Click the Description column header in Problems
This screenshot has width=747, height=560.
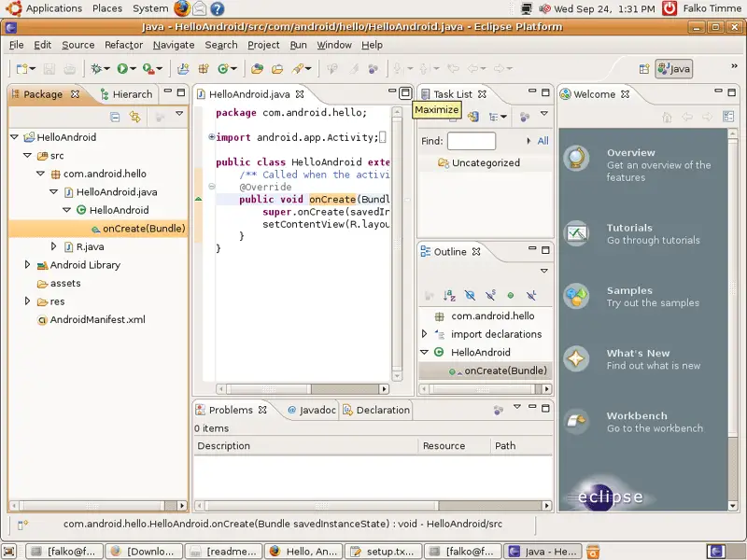(306, 446)
